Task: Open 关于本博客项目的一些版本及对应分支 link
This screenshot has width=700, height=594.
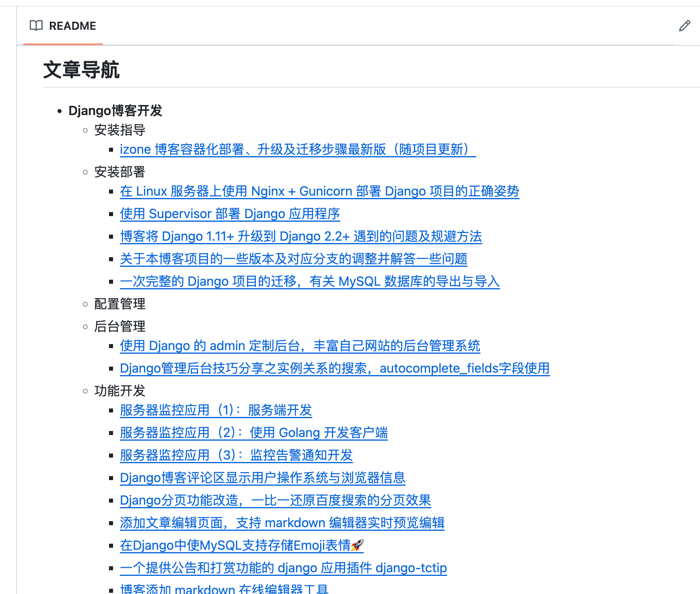Action: click(294, 259)
